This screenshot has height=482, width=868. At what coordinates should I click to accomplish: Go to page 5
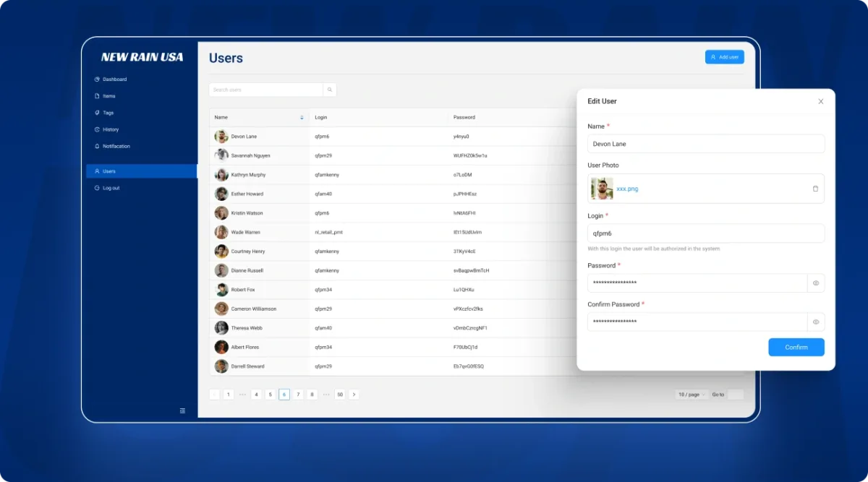pyautogui.click(x=270, y=395)
